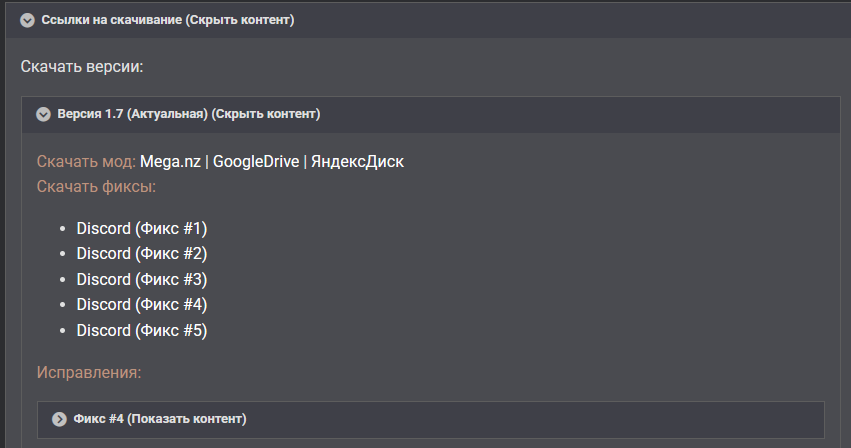
Task: Follow the Discord Фикс #4 link
Action: (x=142, y=304)
